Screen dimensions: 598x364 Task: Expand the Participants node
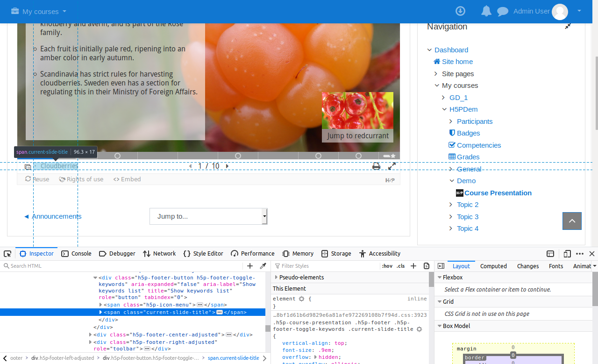[451, 121]
